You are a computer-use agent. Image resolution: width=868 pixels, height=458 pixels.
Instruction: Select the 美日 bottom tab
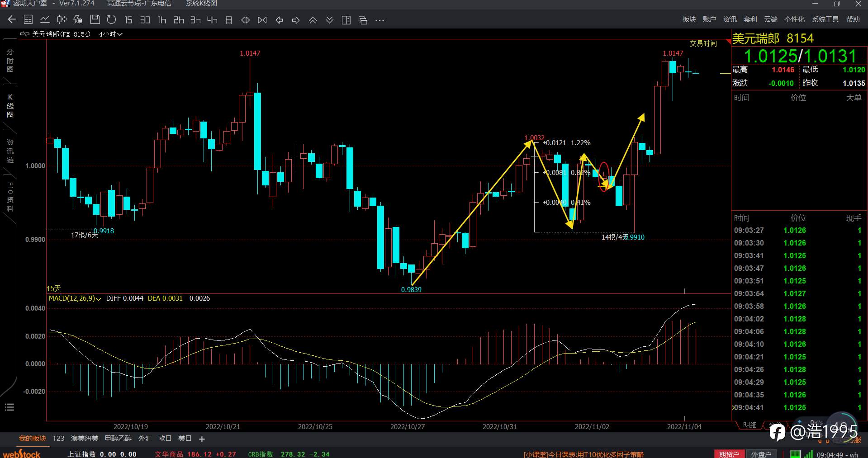(185, 439)
